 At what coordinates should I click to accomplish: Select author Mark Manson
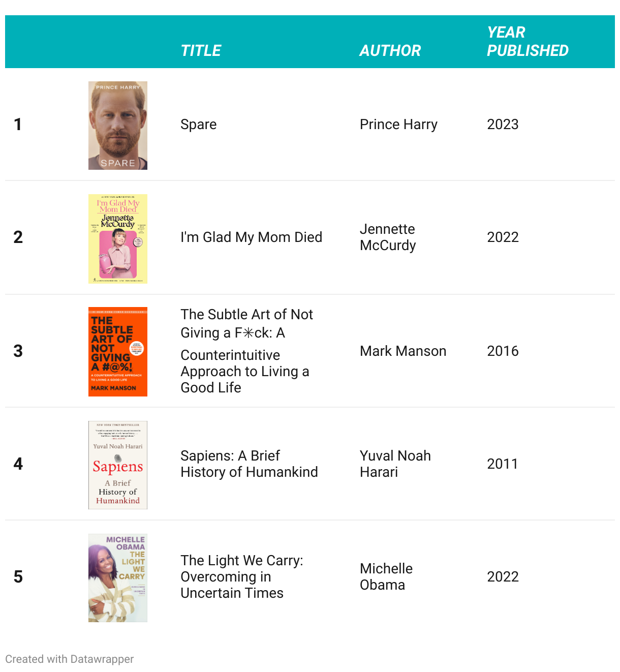point(403,351)
